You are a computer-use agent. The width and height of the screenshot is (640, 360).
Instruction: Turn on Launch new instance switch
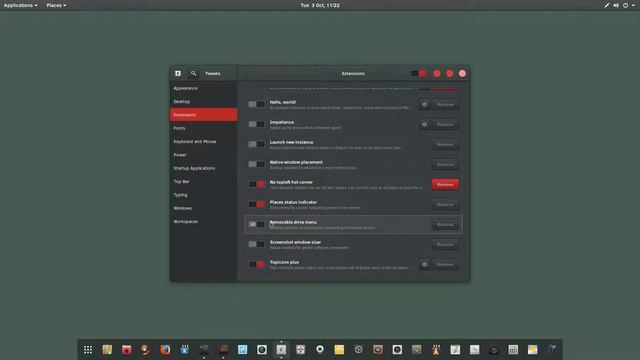[257, 144]
